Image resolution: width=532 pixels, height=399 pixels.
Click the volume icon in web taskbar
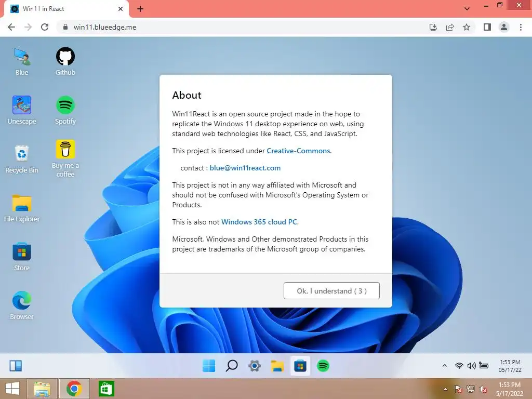[471, 366]
